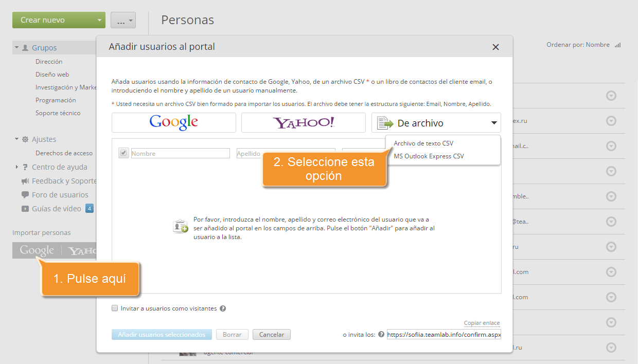This screenshot has width=638, height=364.
Task: Click the Copiar enlace link
Action: pyautogui.click(x=482, y=323)
